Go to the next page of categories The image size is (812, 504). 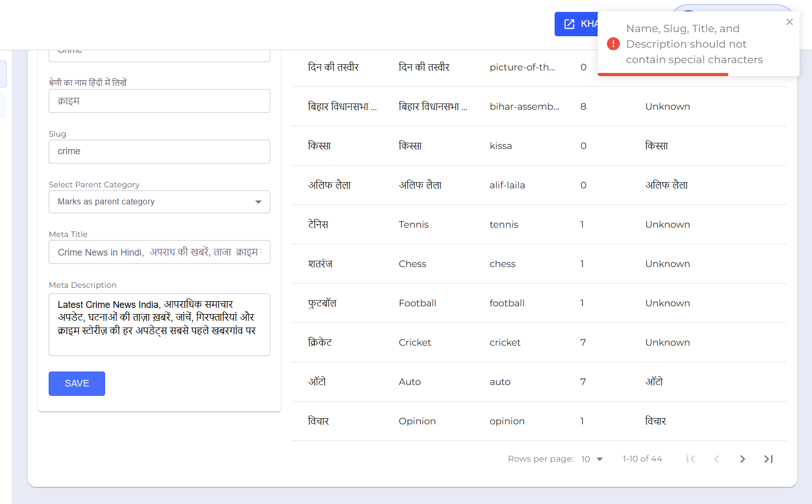(x=743, y=459)
